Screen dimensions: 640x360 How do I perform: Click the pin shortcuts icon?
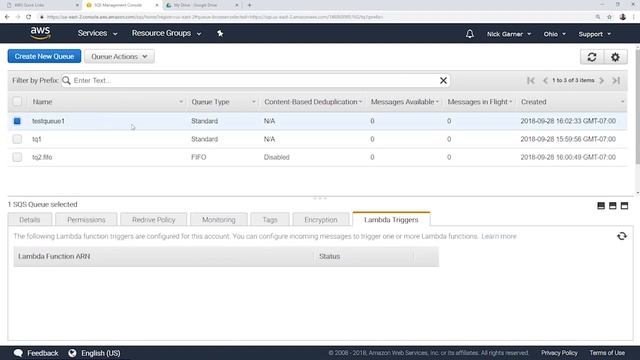(x=220, y=33)
